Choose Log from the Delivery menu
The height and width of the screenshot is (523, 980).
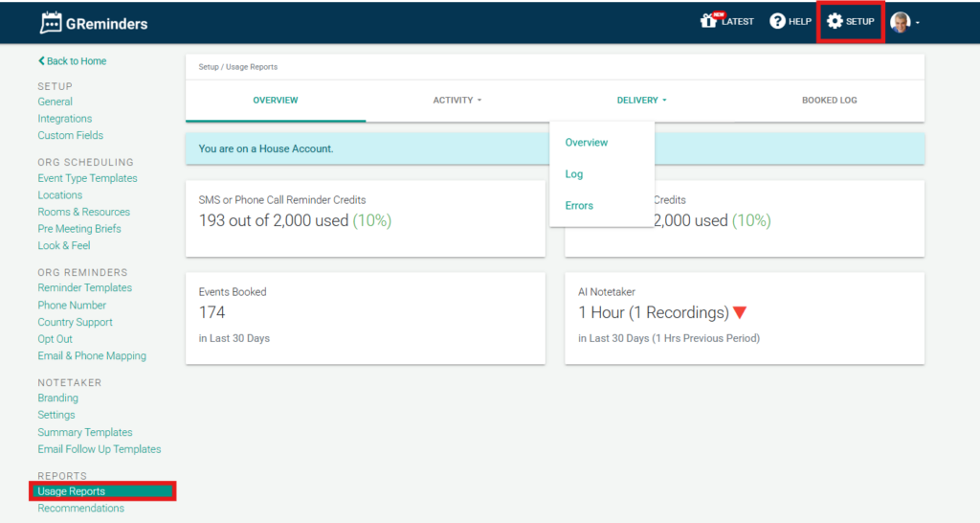coord(574,174)
